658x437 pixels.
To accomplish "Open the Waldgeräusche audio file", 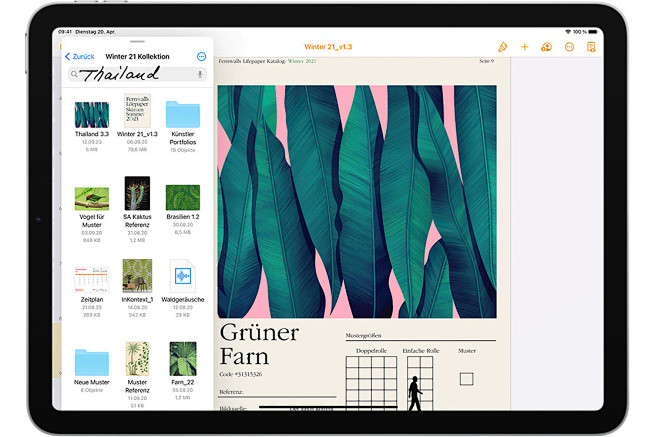I will pos(182,277).
